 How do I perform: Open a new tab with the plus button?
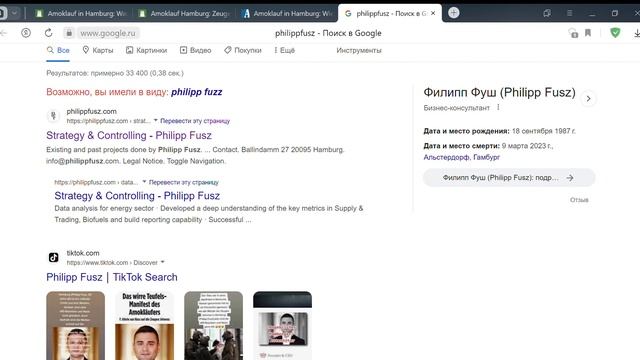(x=453, y=13)
